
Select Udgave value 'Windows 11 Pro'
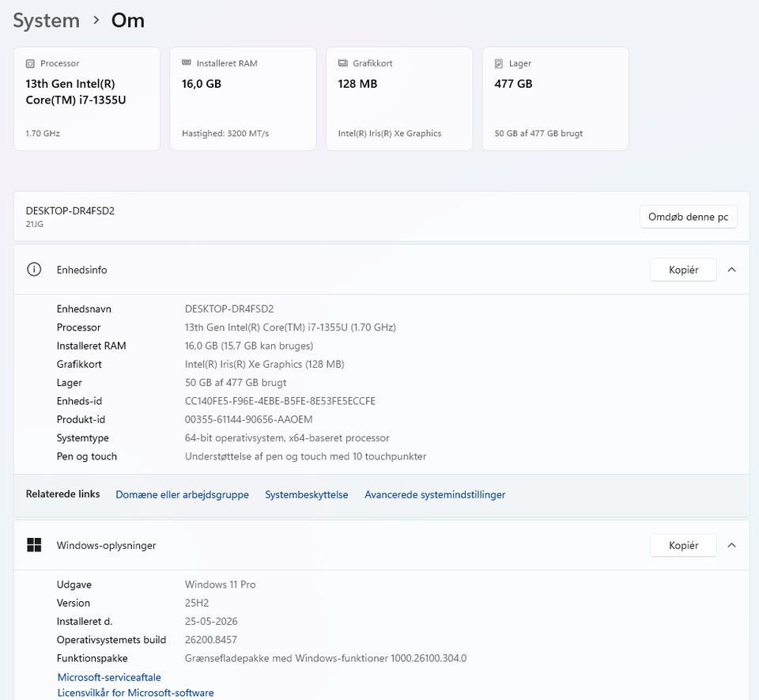pos(220,585)
